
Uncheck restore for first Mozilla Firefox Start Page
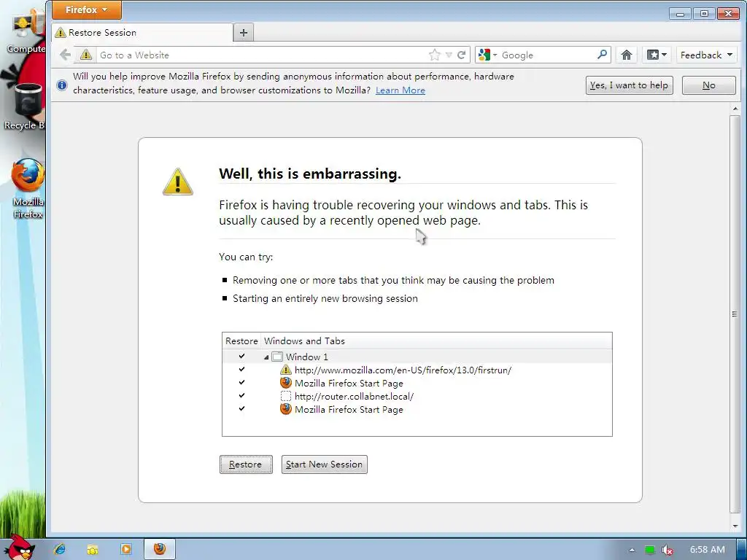[x=241, y=382]
